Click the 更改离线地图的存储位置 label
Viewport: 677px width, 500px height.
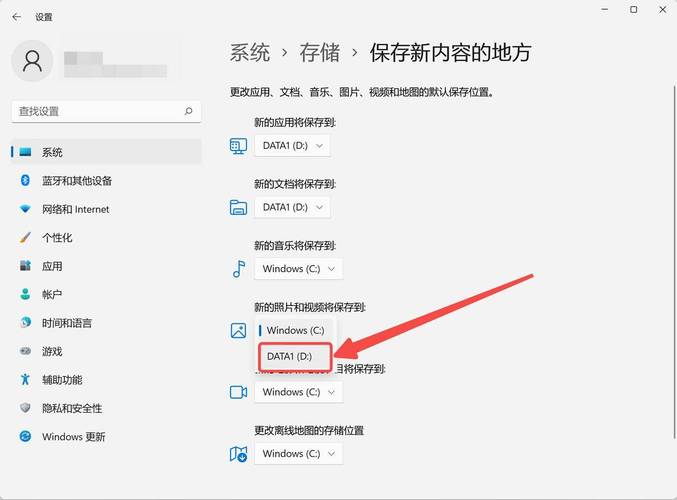click(x=309, y=430)
